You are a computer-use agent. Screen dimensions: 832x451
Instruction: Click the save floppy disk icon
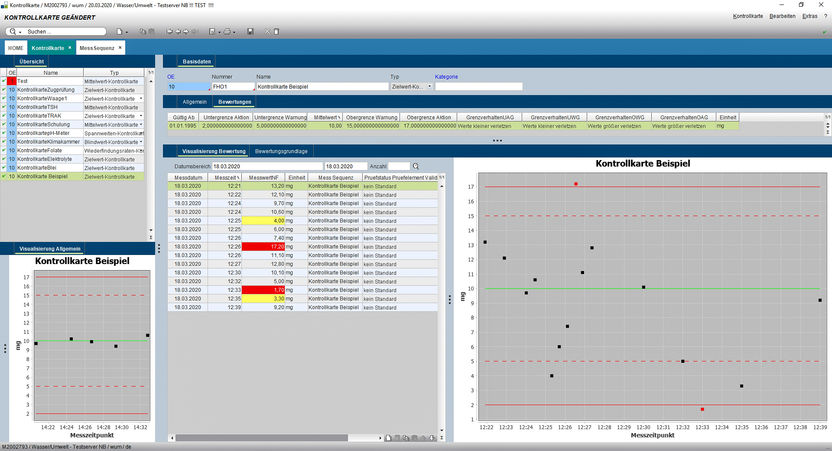tap(250, 32)
